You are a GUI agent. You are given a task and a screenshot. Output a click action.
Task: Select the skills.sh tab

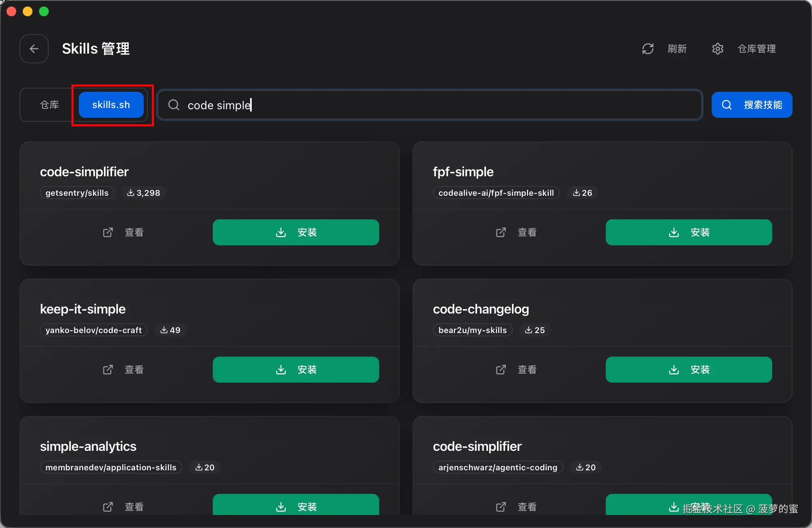click(x=111, y=105)
